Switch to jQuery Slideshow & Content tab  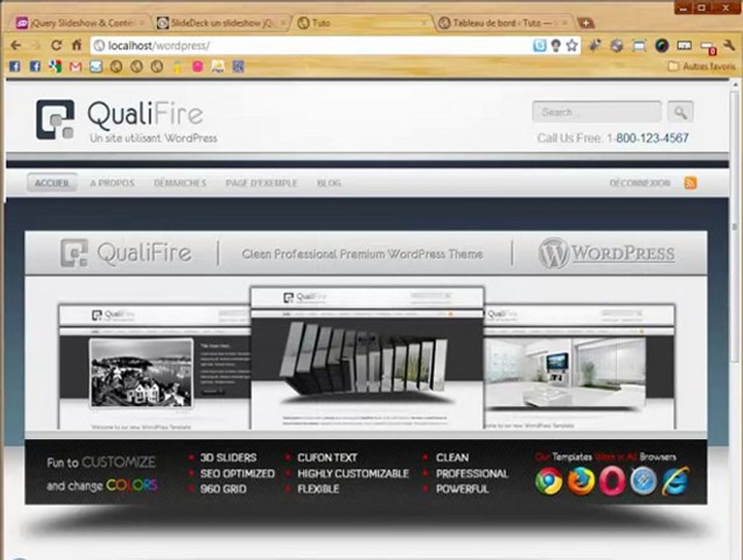click(81, 23)
